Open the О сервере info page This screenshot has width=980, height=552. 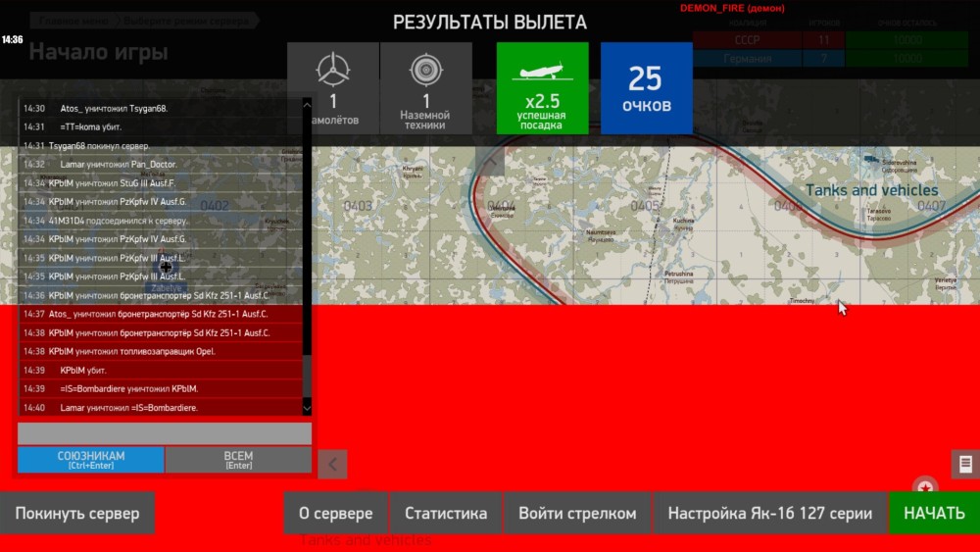click(x=335, y=513)
